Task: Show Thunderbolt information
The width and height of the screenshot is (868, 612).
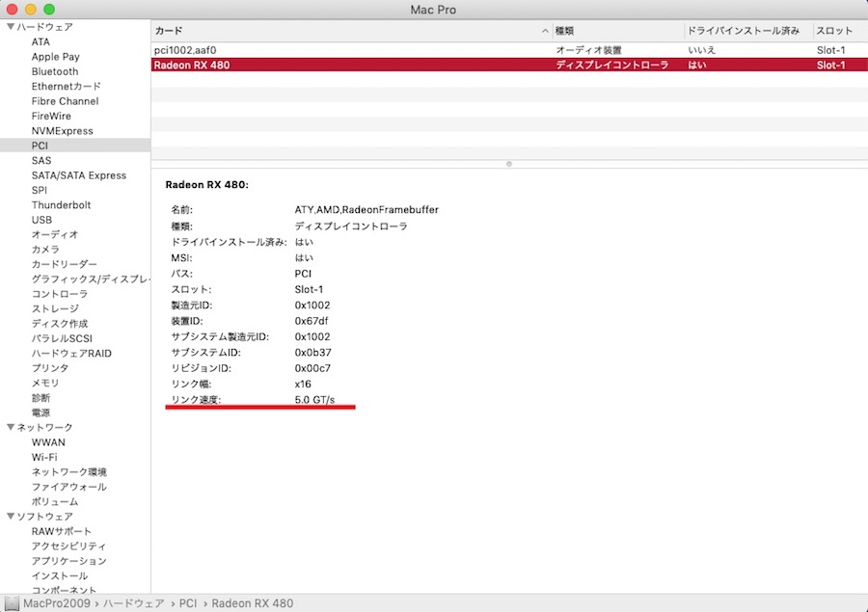Action: [x=61, y=205]
